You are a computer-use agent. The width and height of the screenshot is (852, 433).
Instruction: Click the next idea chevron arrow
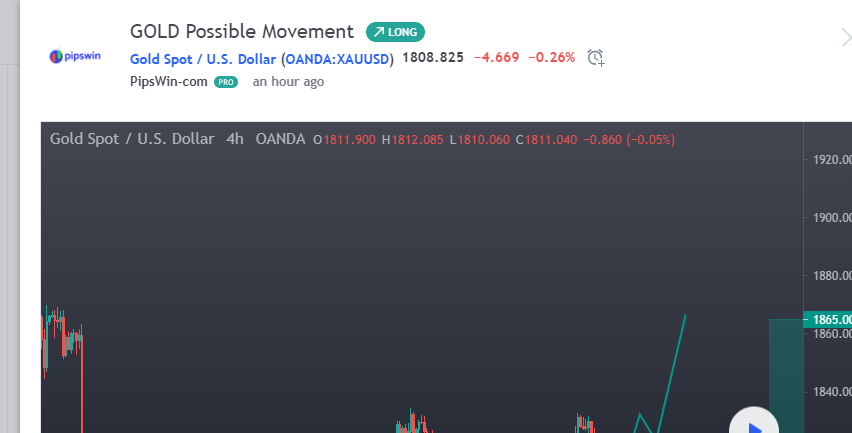coord(845,38)
